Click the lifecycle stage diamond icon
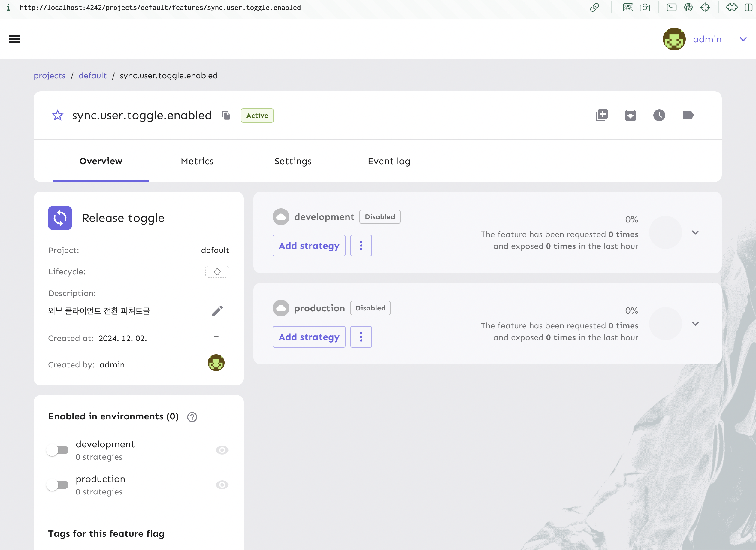Image resolution: width=756 pixels, height=550 pixels. pyautogui.click(x=217, y=272)
